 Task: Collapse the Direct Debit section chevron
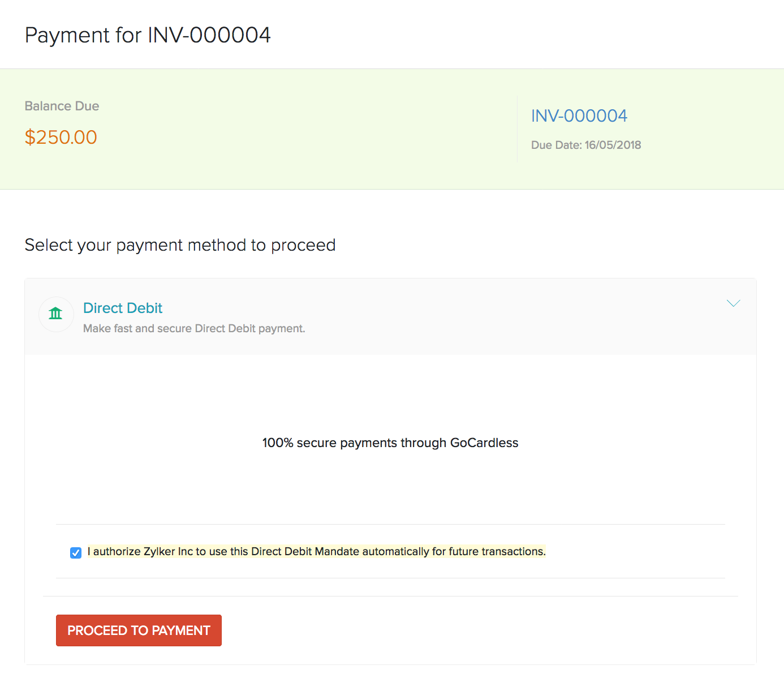pyautogui.click(x=733, y=303)
